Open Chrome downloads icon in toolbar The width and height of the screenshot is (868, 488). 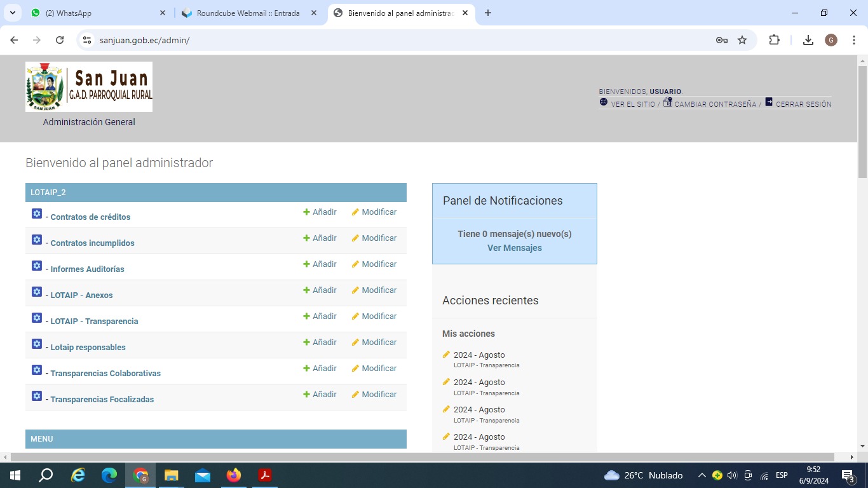(x=808, y=40)
